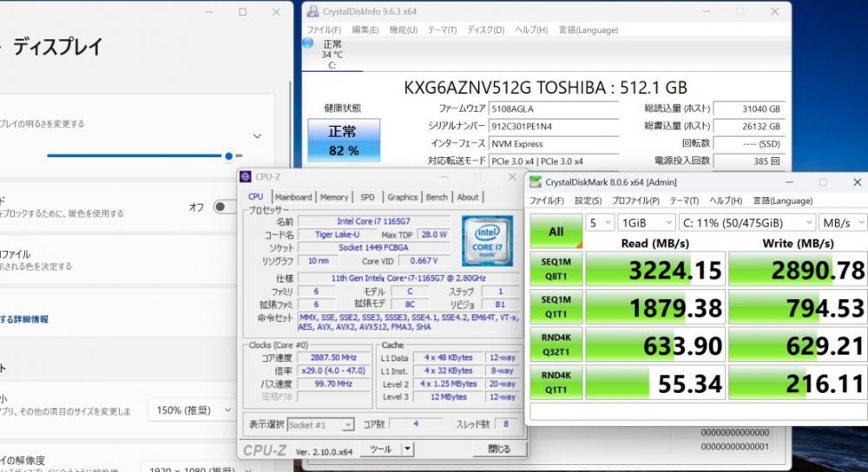Click the SEQ1M Q8T1 read result 3224.15
The height and width of the screenshot is (472, 868).
[x=655, y=270]
